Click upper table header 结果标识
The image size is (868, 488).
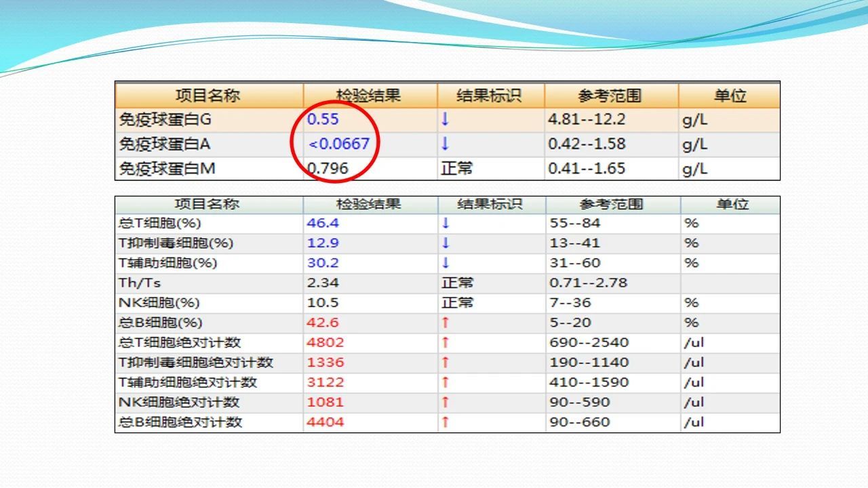pos(490,96)
